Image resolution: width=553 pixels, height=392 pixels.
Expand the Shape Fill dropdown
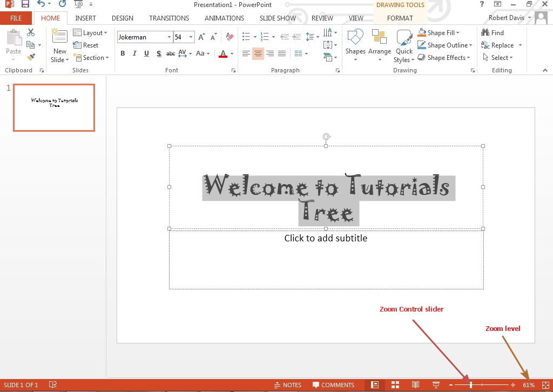(457, 33)
